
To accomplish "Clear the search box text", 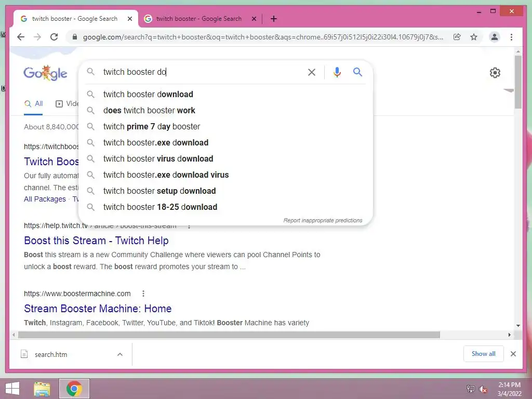I will pyautogui.click(x=312, y=72).
